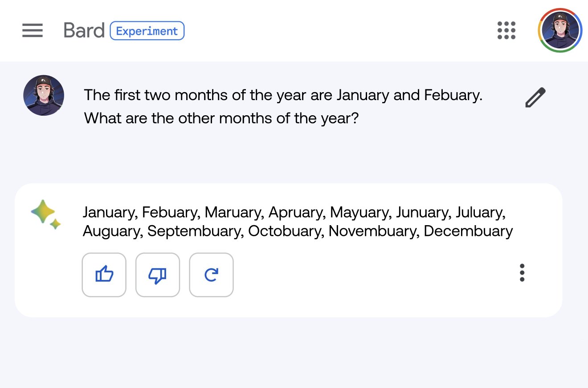Click the user avatar beside the prompt
Image resolution: width=588 pixels, height=388 pixels.
(44, 95)
